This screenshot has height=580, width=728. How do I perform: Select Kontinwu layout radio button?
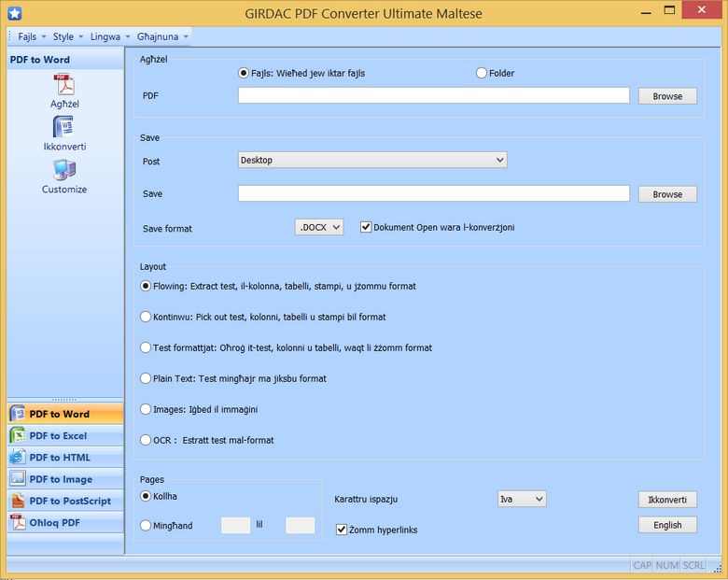point(146,317)
